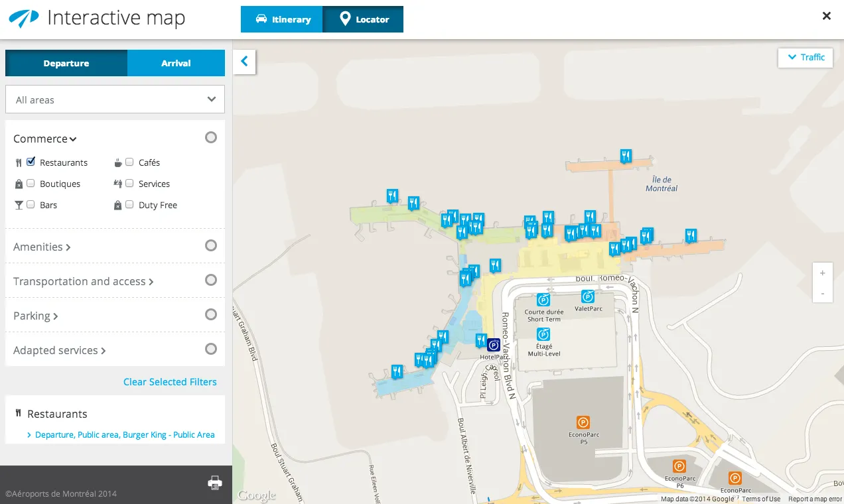Select the Commerce radio button

(211, 137)
